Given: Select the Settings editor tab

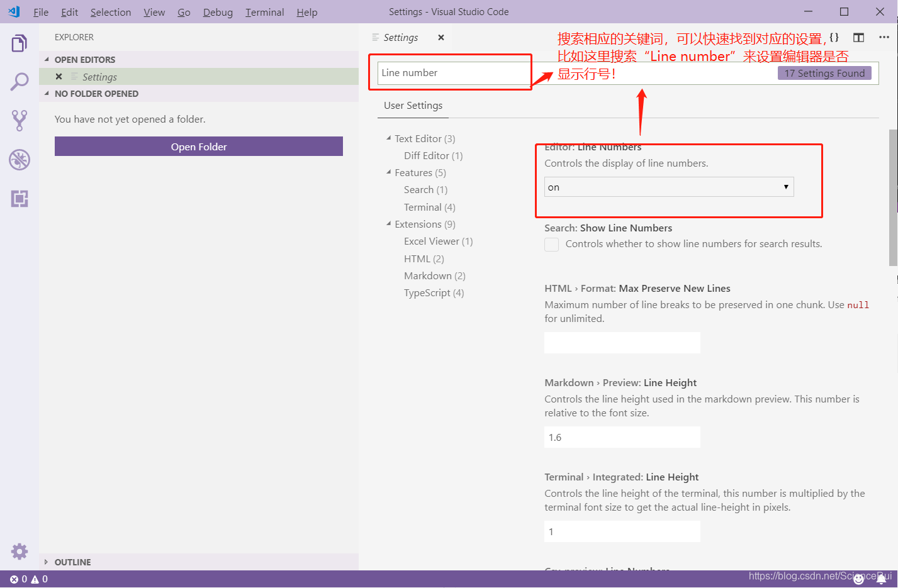Looking at the screenshot, I should point(400,38).
